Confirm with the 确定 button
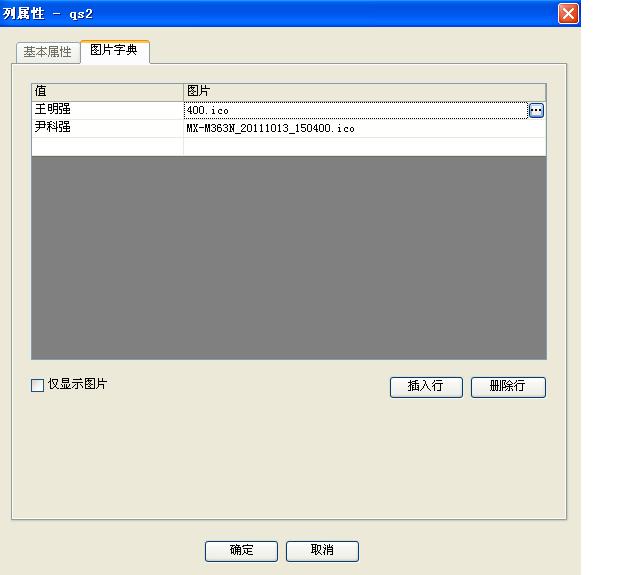Viewport: 640px width, 575px height. (241, 551)
